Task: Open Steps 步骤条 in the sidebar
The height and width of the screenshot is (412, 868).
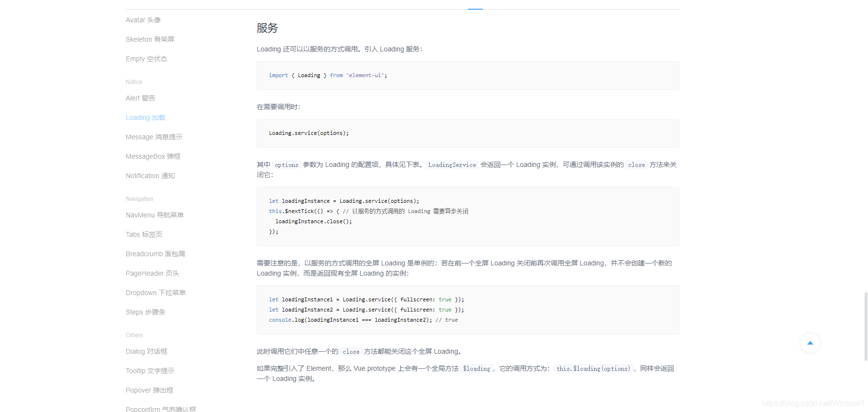Action: [145, 312]
